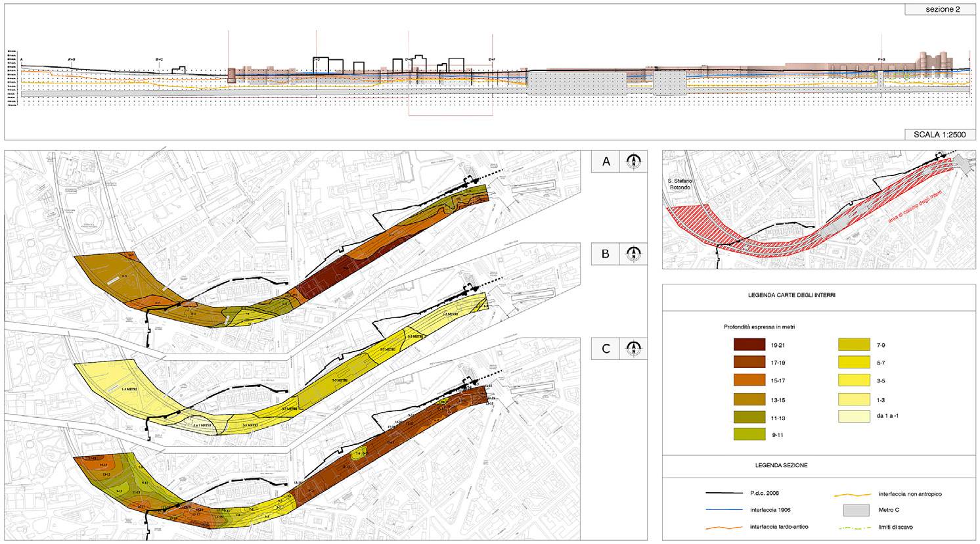Click the C'=D marker on section profile
Screen dimensions: 980x544
click(316, 60)
